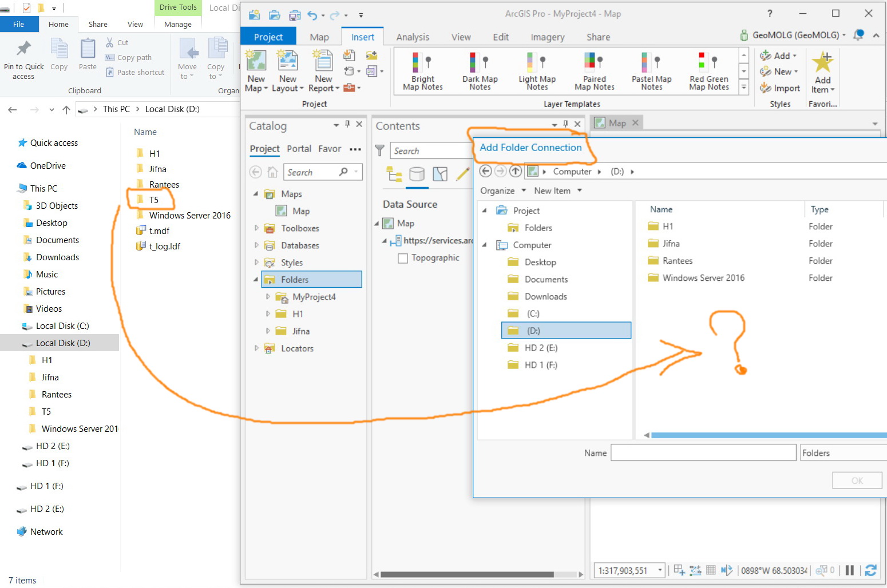This screenshot has width=887, height=588.
Task: Select Bright Map Notes layer template
Action: (423, 71)
